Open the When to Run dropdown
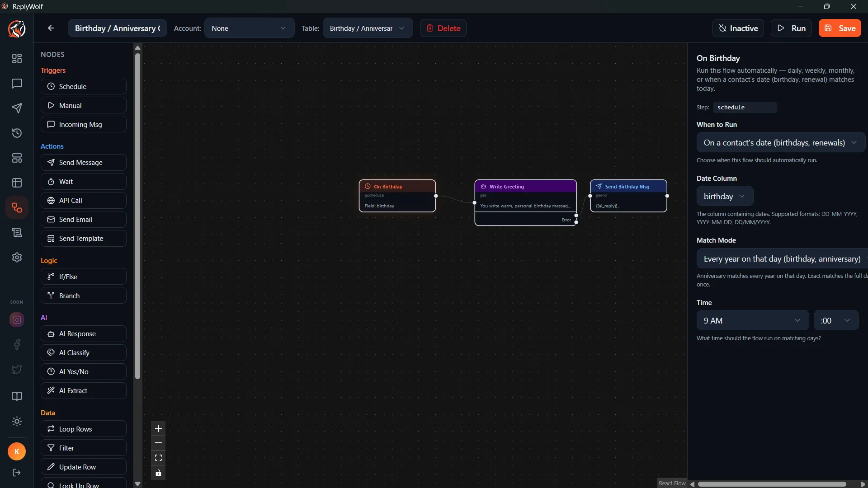 click(781, 143)
